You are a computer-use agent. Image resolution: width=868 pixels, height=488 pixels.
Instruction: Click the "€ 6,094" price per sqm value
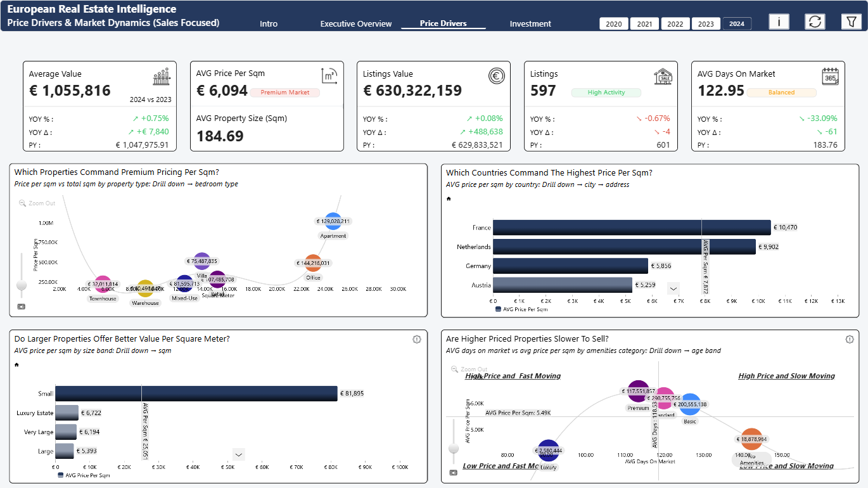(x=222, y=91)
